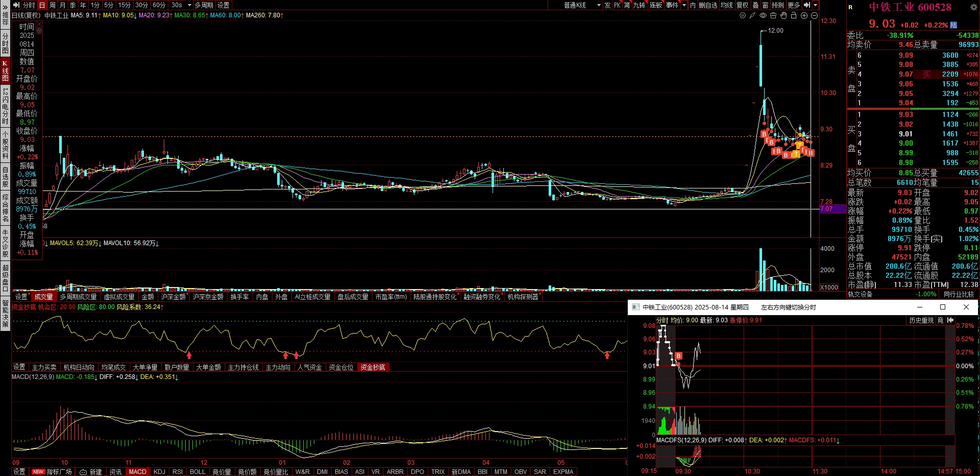Click the R mark beside stock name
Viewport: 980px width, 476px height.
(x=851, y=7)
